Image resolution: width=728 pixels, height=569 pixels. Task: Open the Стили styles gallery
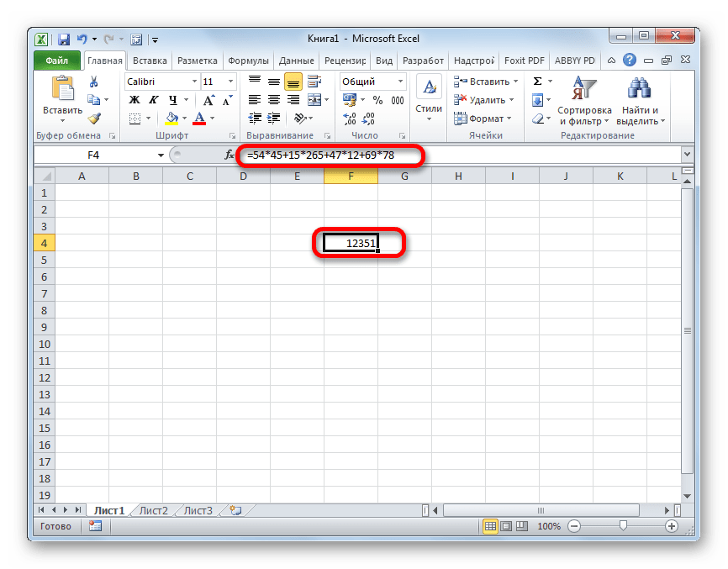point(429,99)
